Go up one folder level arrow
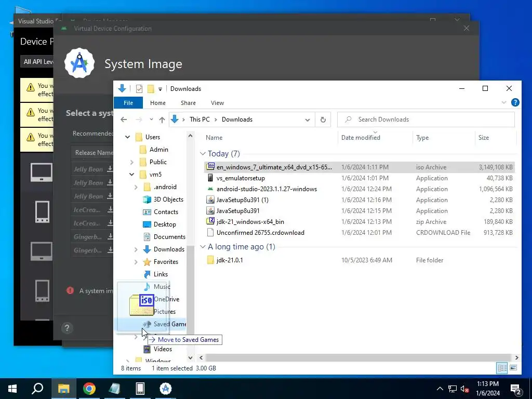This screenshot has width=532, height=399. pyautogui.click(x=162, y=119)
